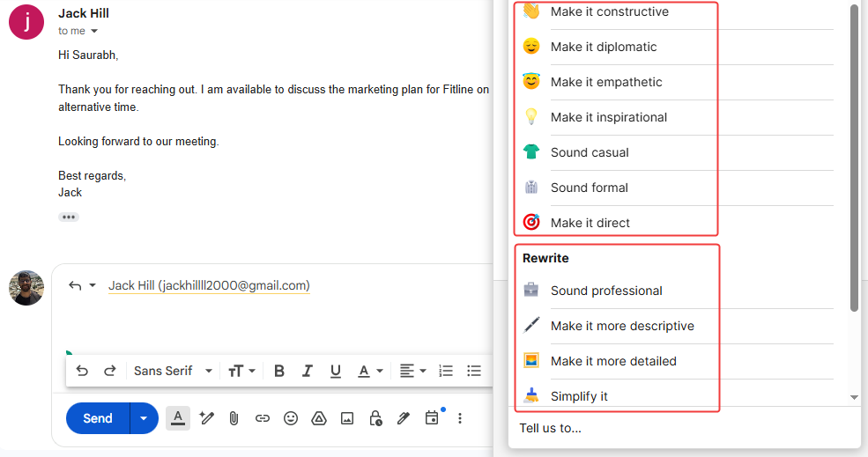Click the insert photo icon

point(347,418)
